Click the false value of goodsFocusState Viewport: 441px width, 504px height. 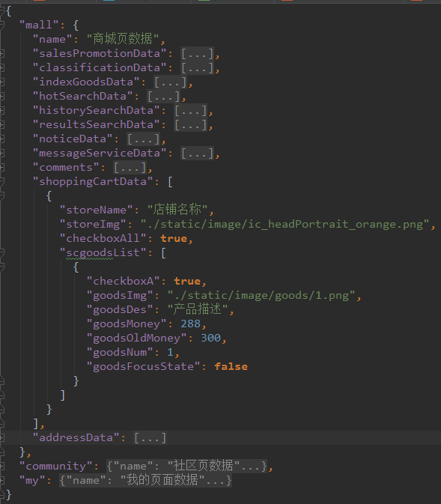click(231, 367)
